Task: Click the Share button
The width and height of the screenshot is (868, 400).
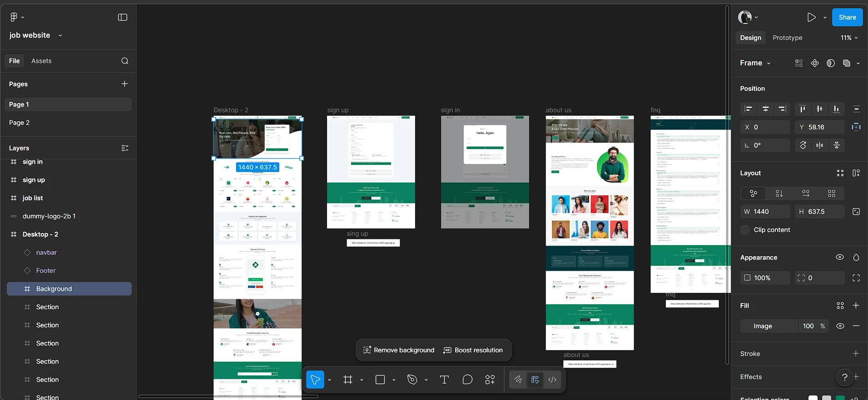Action: point(847,17)
